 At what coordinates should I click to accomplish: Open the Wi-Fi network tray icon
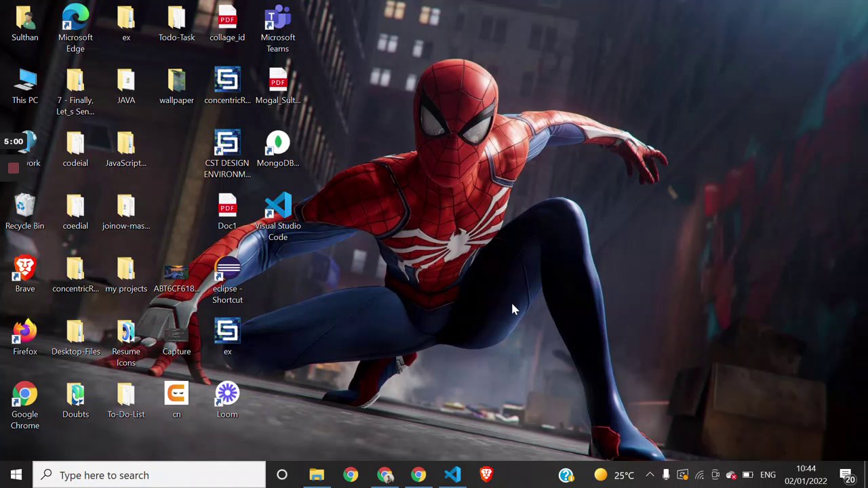(x=699, y=475)
